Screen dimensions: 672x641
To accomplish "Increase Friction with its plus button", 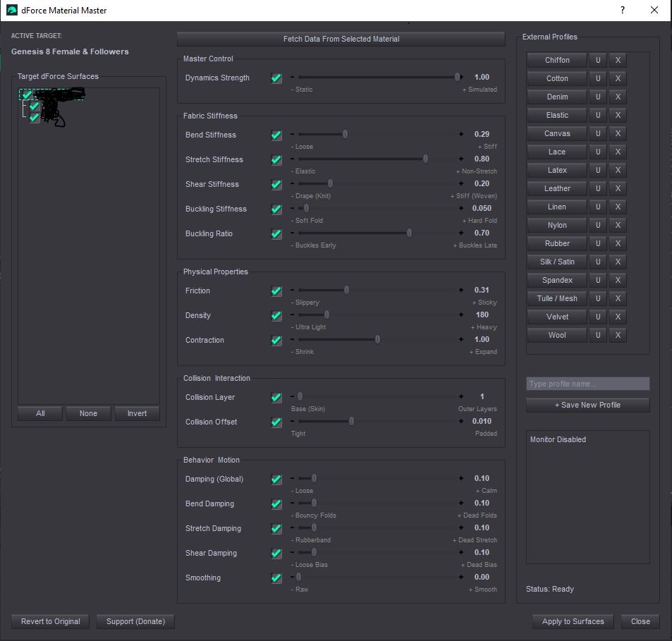I will pos(460,290).
